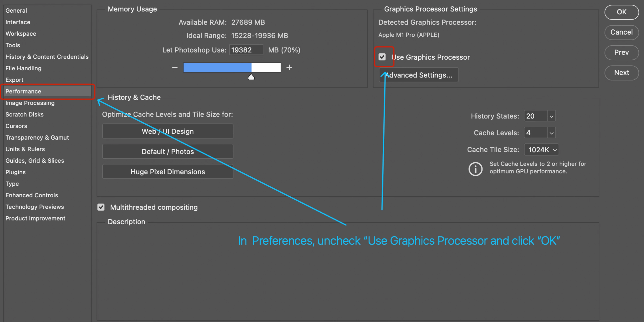The height and width of the screenshot is (322, 644).
Task: Apply Huge Pixel Dimensions preset
Action: point(168,171)
